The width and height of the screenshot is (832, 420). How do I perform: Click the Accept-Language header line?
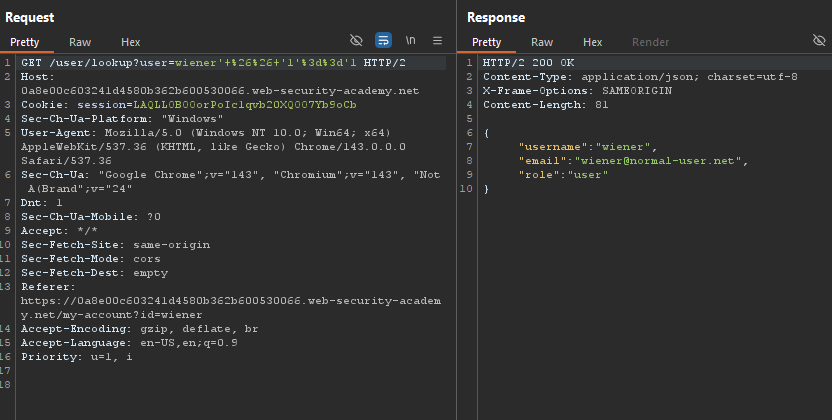point(129,343)
